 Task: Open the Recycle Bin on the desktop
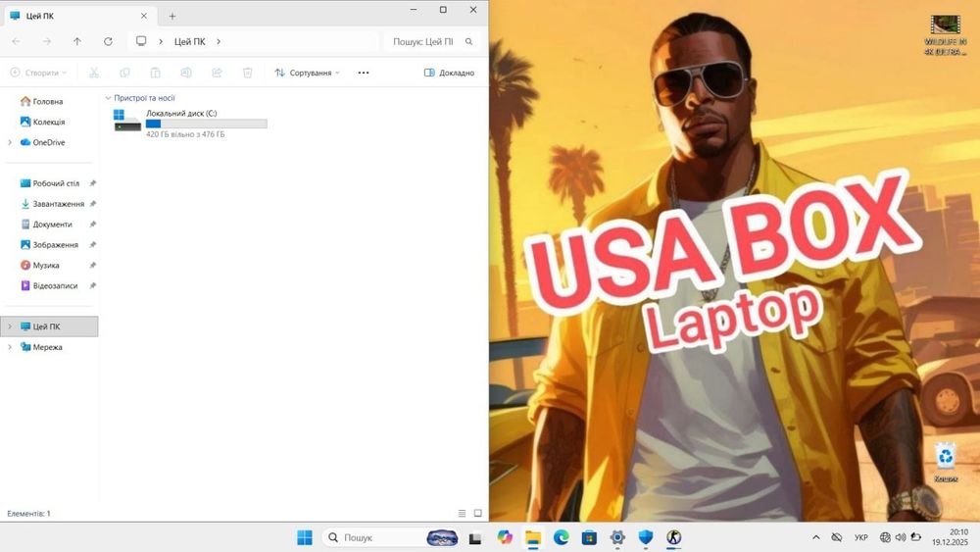(x=946, y=462)
